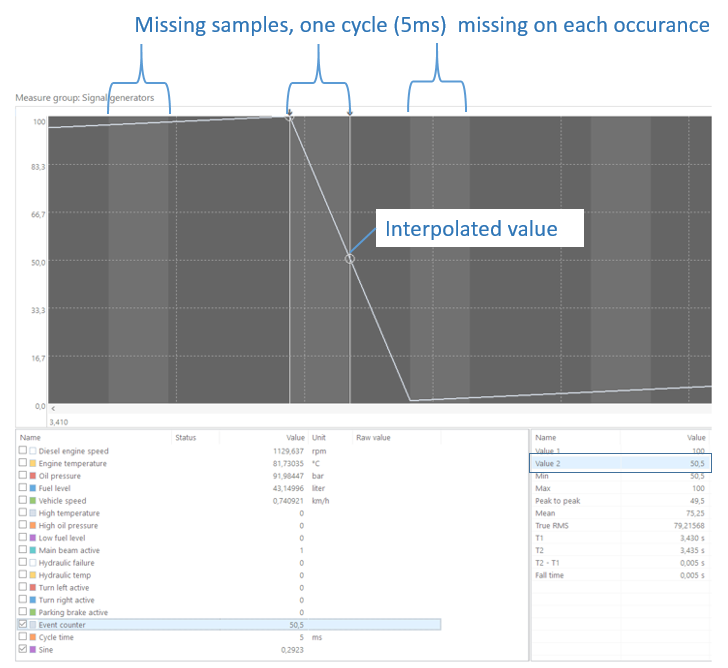The height and width of the screenshot is (668, 728).
Task: Open the Oil pressure red color swatch
Action: [32, 476]
